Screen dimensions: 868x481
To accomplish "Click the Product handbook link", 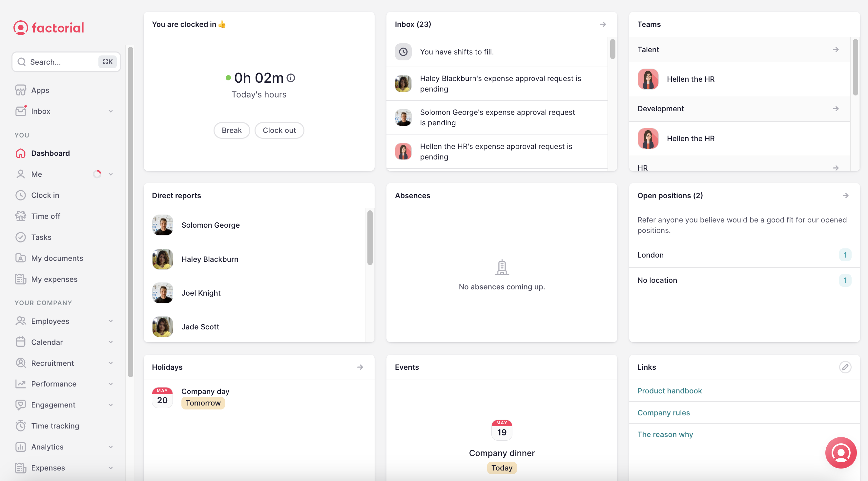I will [670, 390].
